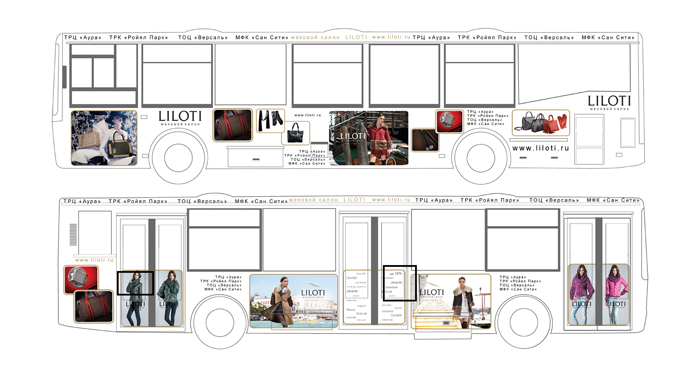
Task: Select the woman in purple jacket door panel
Action: coord(582,294)
